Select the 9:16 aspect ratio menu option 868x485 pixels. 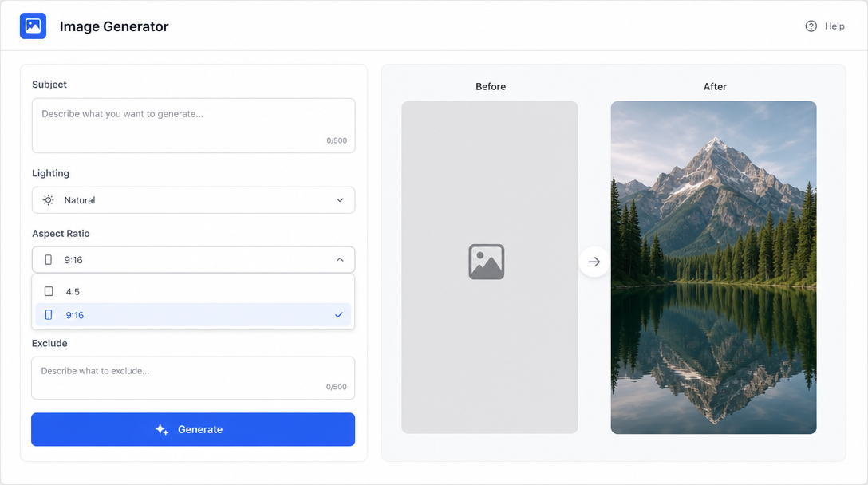[193, 314]
